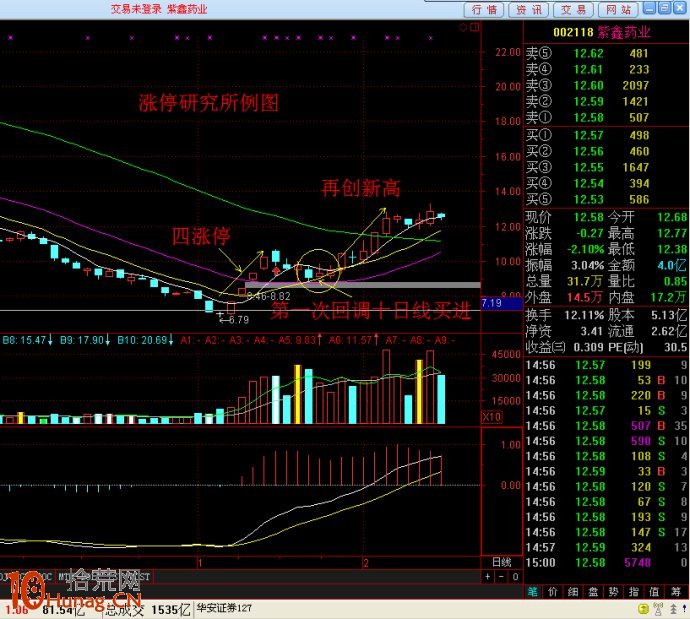The height and width of the screenshot is (619, 690).
Task: Select the 卖④ ask row at 12.61
Action: coord(606,70)
